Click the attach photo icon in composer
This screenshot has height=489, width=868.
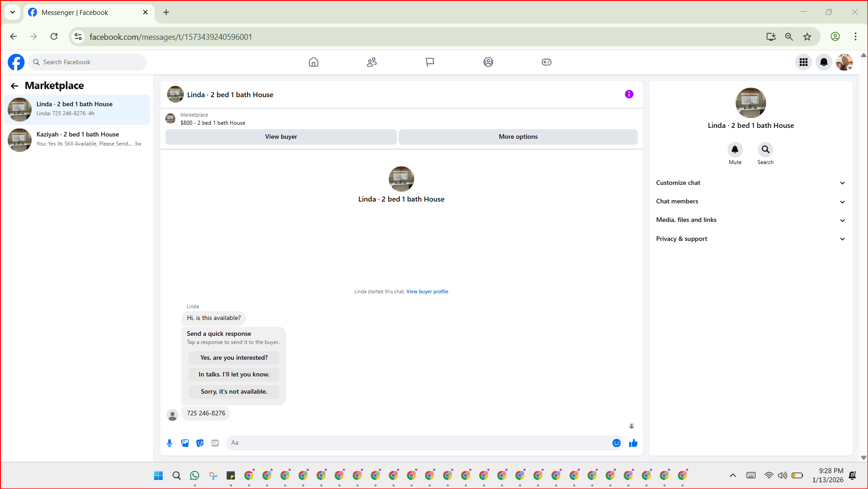click(x=185, y=443)
